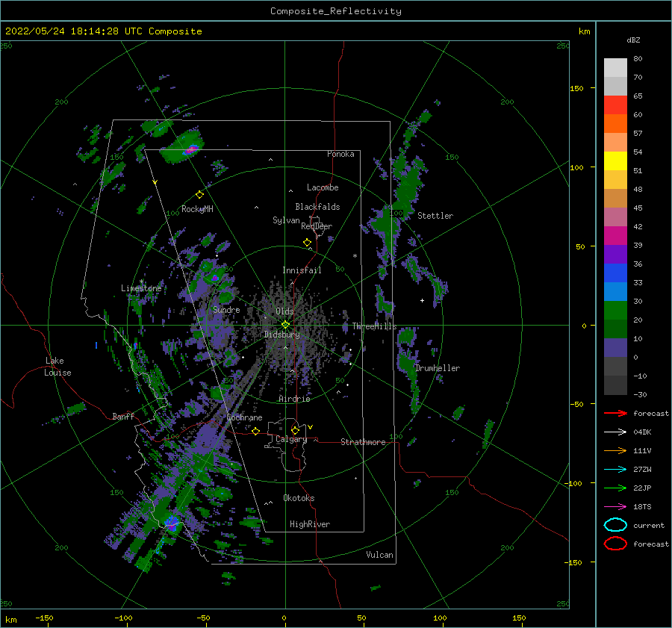672x628 pixels.
Task: Click the blue storm core southwest of Calgary
Action: point(172,523)
